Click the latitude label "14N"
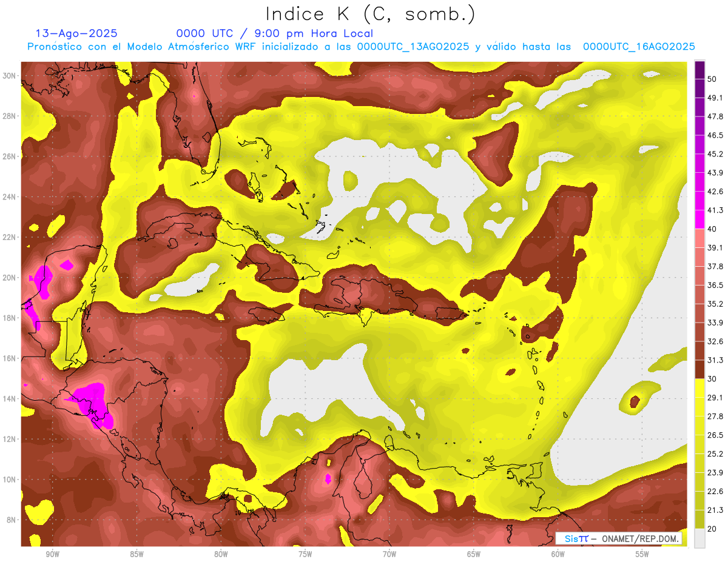 tap(9, 399)
